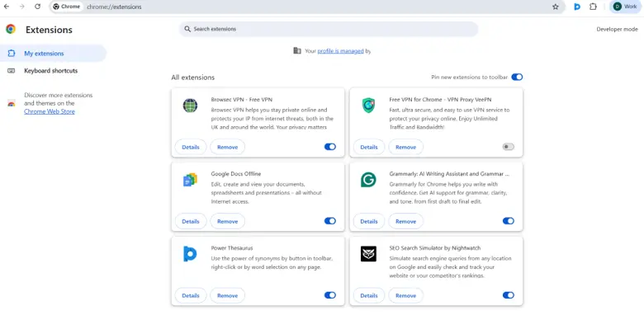Click the 'Power Thesaurus' card title
This screenshot has width=644, height=320.
(x=232, y=247)
